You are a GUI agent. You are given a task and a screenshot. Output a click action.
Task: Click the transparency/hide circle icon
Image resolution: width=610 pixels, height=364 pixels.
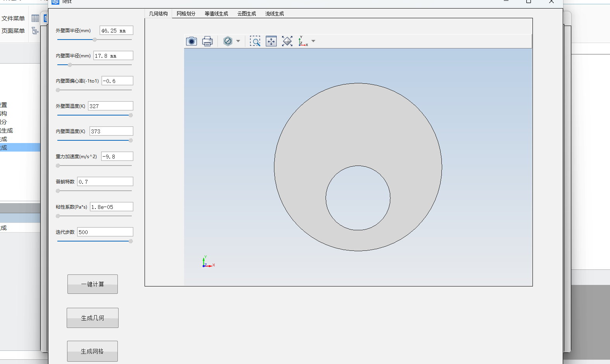(228, 41)
